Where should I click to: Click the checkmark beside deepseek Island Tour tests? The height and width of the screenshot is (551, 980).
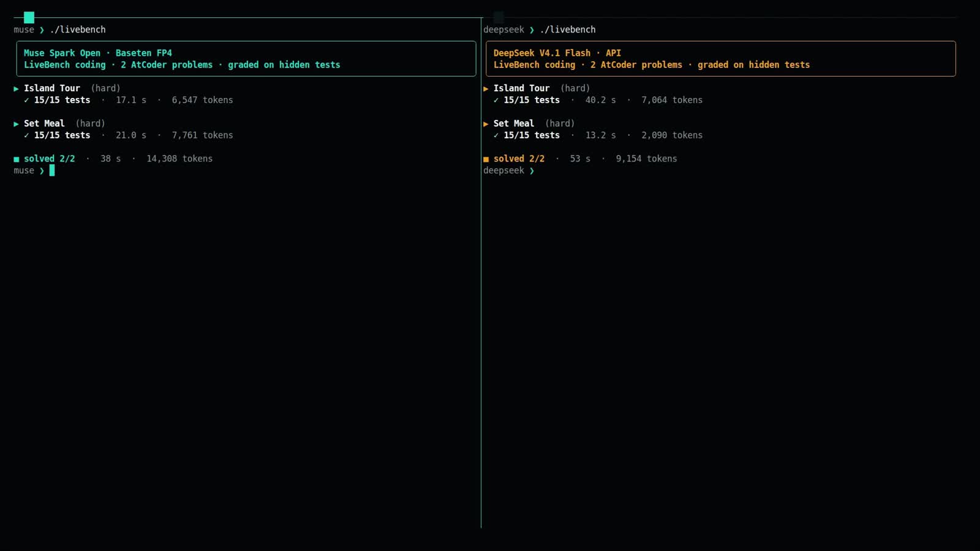496,100
